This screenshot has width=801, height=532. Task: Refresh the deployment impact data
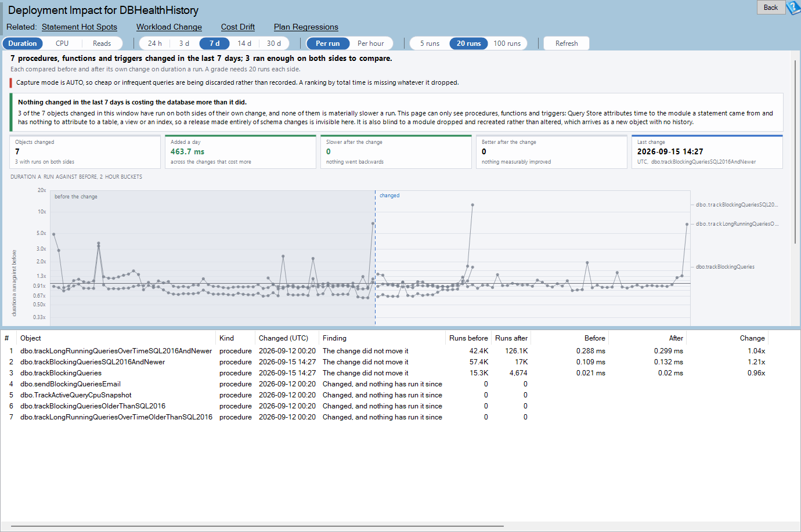coord(567,44)
